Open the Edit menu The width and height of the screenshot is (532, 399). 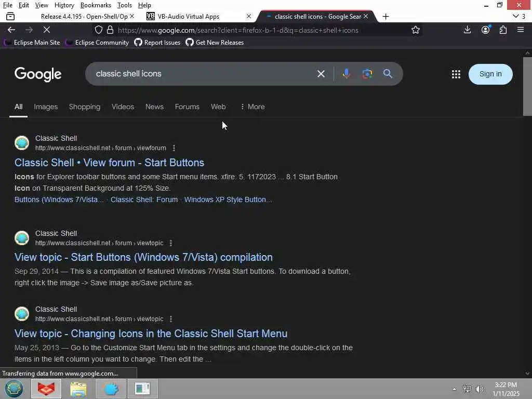tap(23, 5)
